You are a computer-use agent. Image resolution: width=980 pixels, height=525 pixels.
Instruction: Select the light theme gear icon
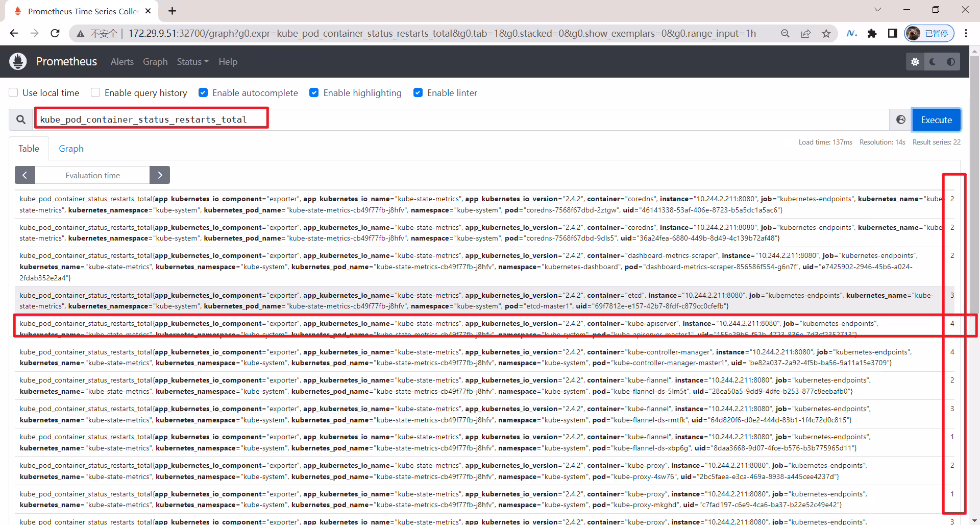click(x=915, y=62)
